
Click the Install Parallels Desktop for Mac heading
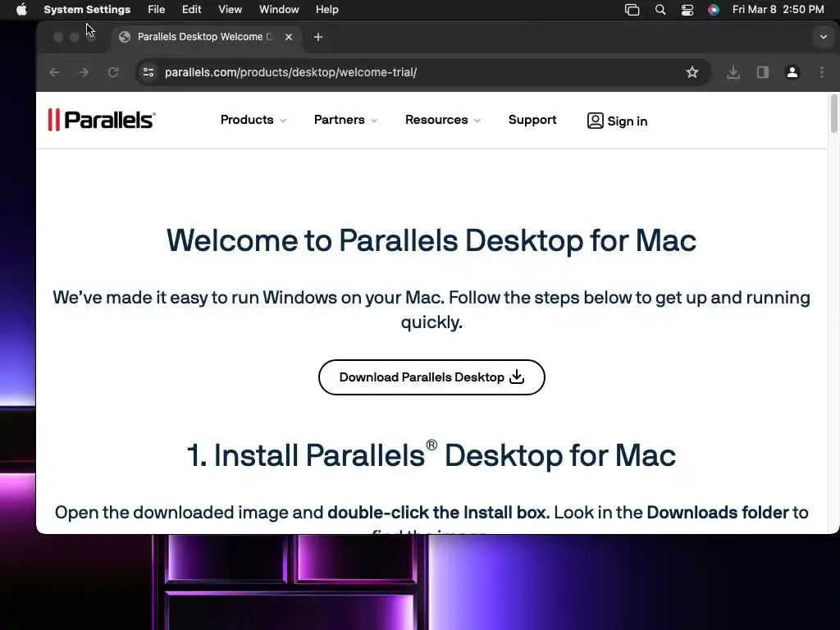coord(431,454)
